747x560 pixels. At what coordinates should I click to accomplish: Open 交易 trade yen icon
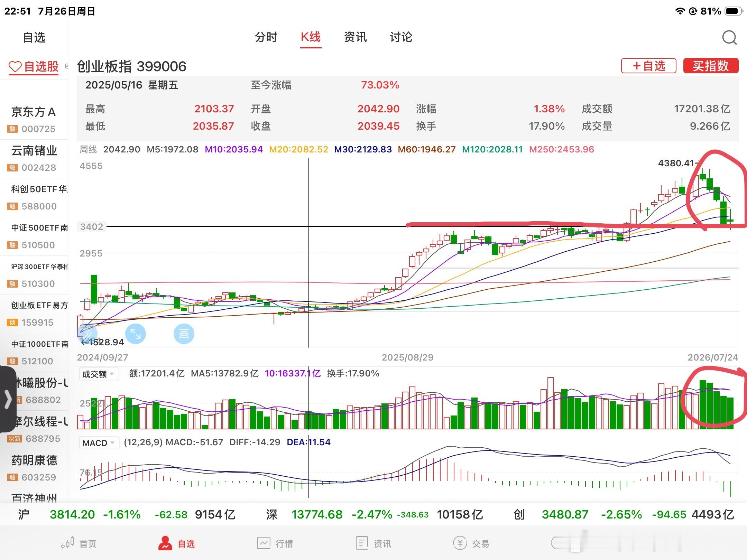[x=460, y=543]
